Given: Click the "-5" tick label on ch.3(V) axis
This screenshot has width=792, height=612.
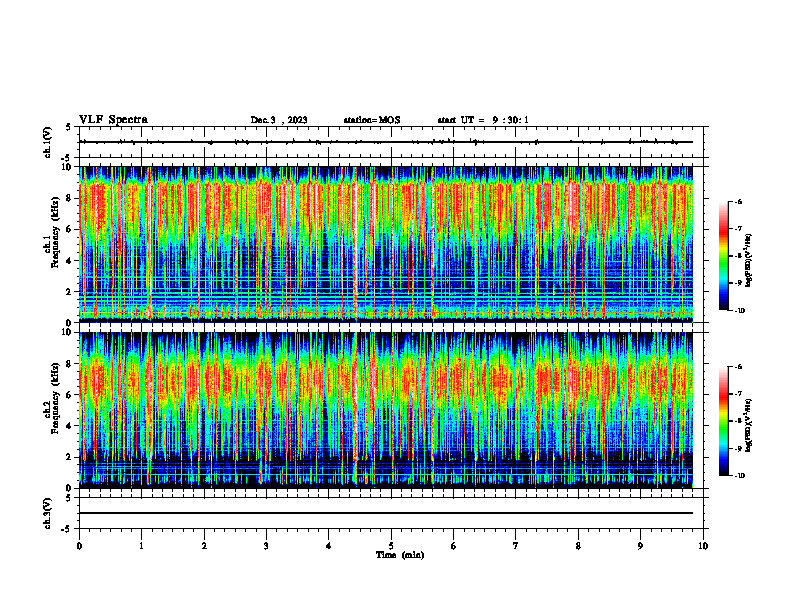Looking at the screenshot, I should click(x=67, y=529).
